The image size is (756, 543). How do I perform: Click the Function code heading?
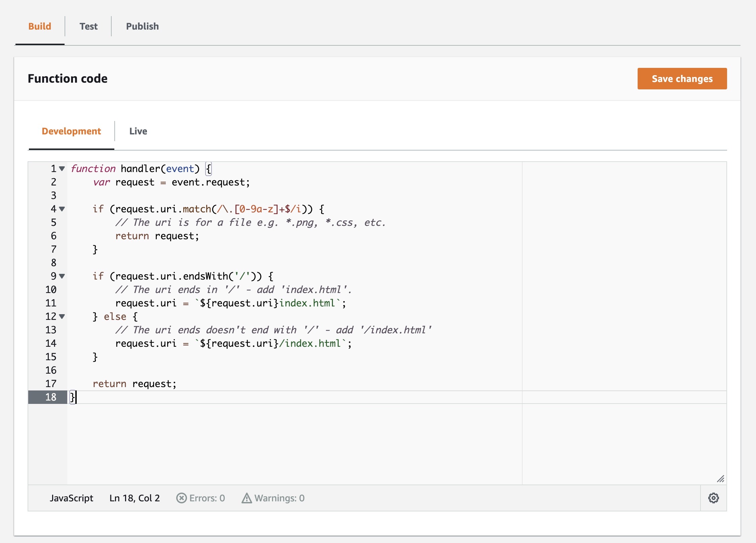[68, 79]
